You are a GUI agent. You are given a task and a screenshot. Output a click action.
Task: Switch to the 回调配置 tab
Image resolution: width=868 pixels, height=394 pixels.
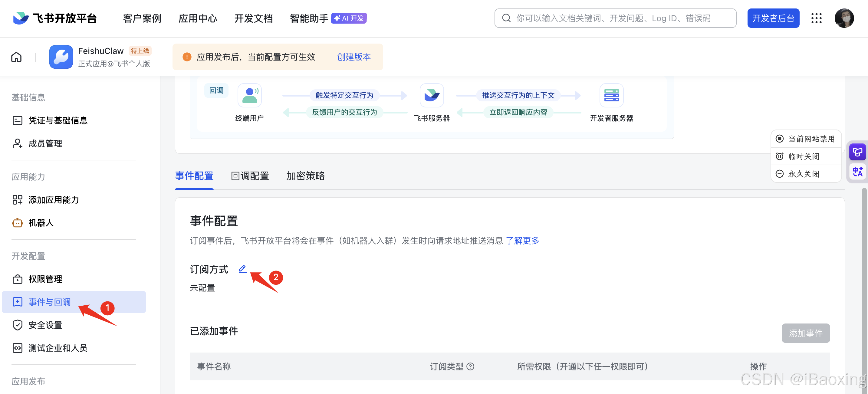pyautogui.click(x=249, y=176)
